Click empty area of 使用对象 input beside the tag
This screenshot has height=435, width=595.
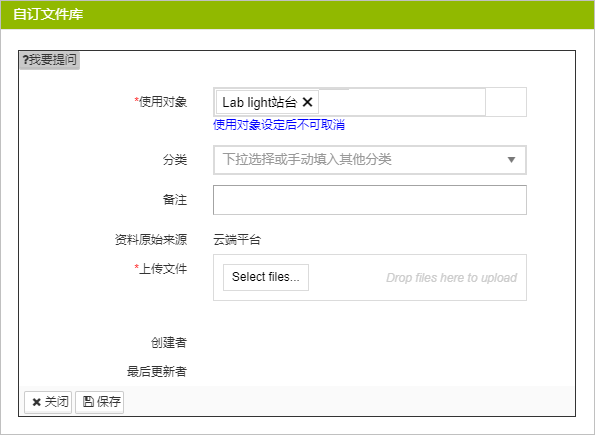click(401, 102)
